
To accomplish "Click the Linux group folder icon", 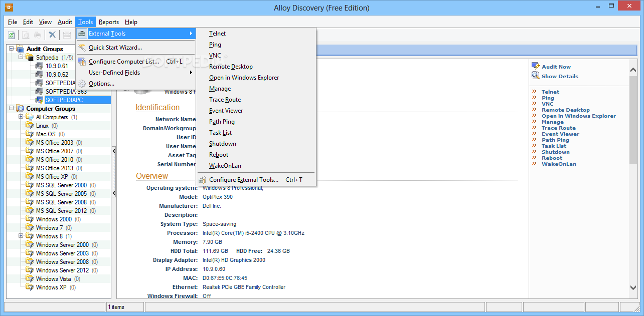I will (30, 126).
